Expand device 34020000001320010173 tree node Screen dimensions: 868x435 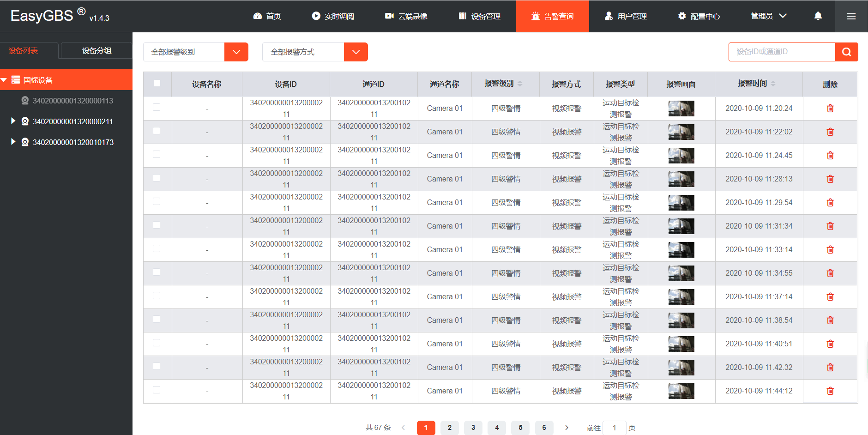13,142
